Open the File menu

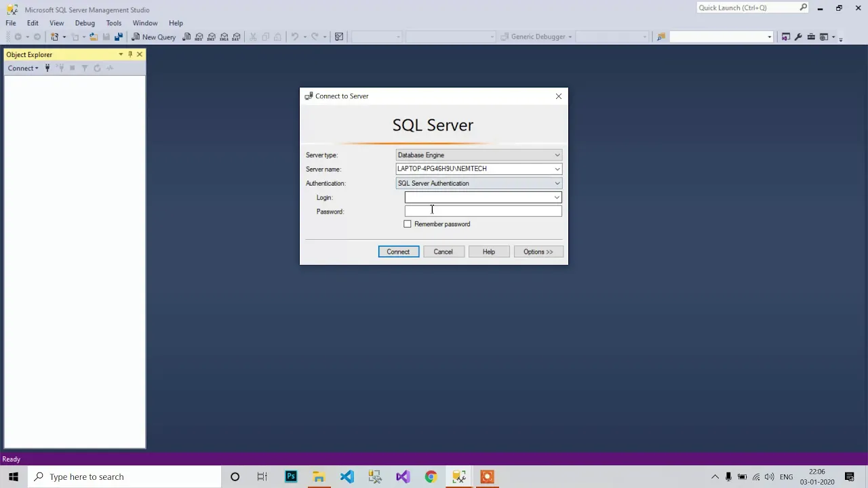click(11, 23)
